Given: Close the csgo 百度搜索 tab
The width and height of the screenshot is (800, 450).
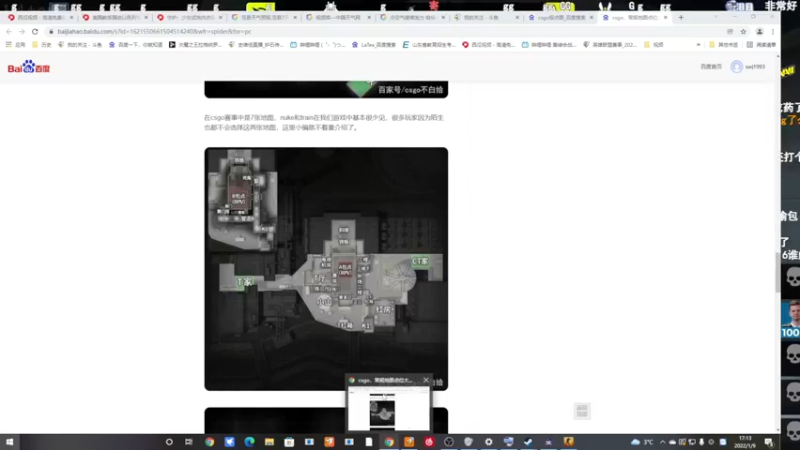Looking at the screenshot, I should tap(591, 17).
